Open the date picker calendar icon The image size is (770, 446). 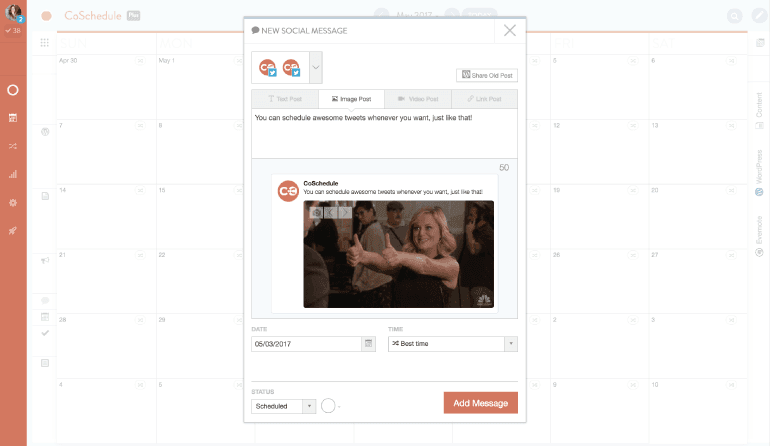pos(368,344)
